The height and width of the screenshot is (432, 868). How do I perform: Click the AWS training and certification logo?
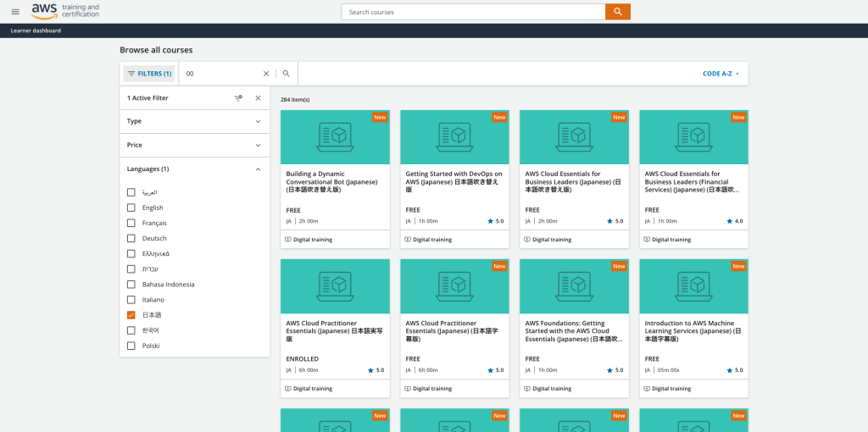(65, 10)
